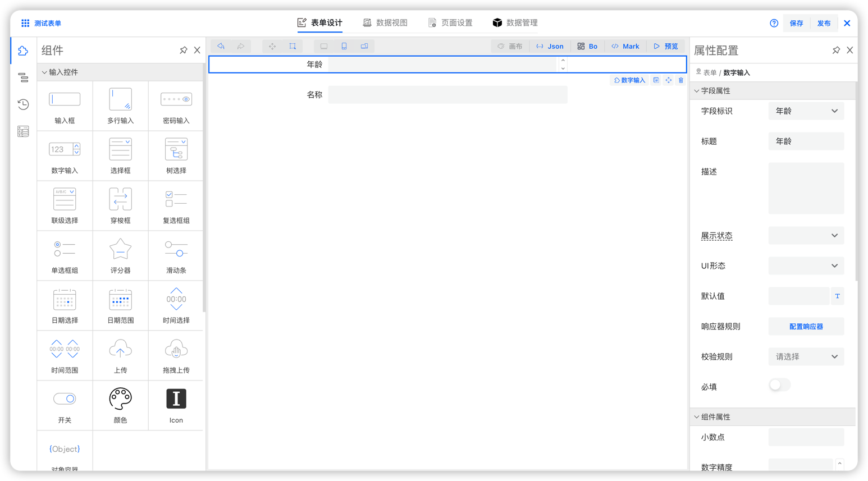Select the 穿梭框 transfer component

pos(120,206)
